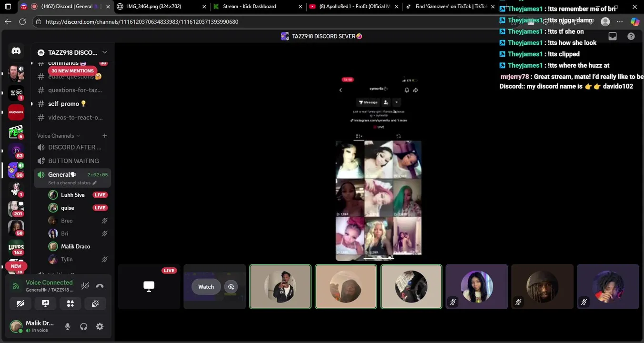The height and width of the screenshot is (343, 644).
Task: Jump to 30 NEW MENTIONS pill
Action: 72,71
